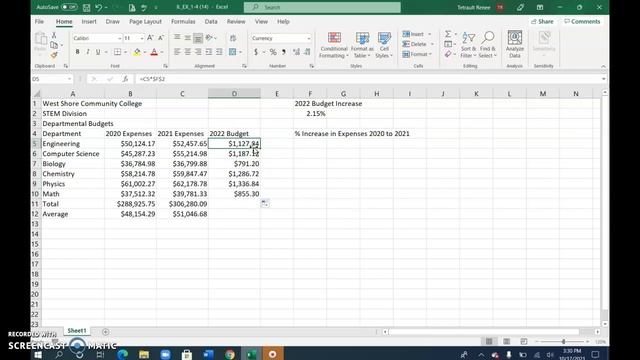Open the File tab
This screenshot has width=640, height=360.
39,21
